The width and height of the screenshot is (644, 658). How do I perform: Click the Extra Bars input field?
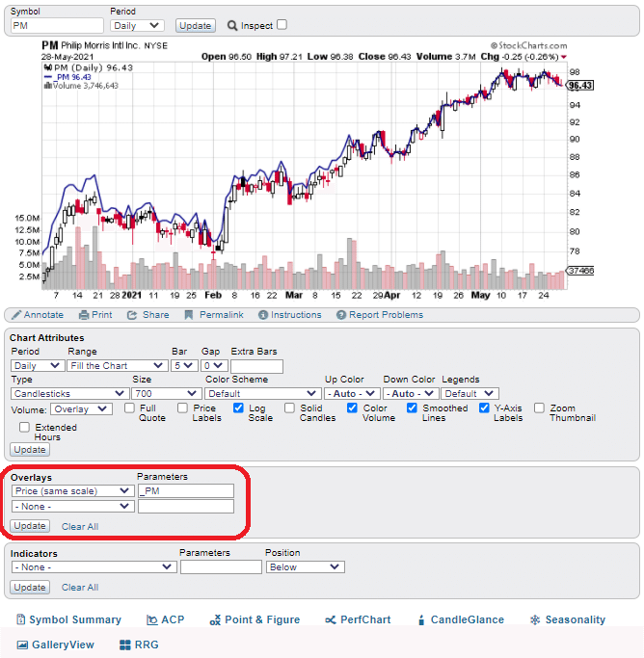click(256, 366)
